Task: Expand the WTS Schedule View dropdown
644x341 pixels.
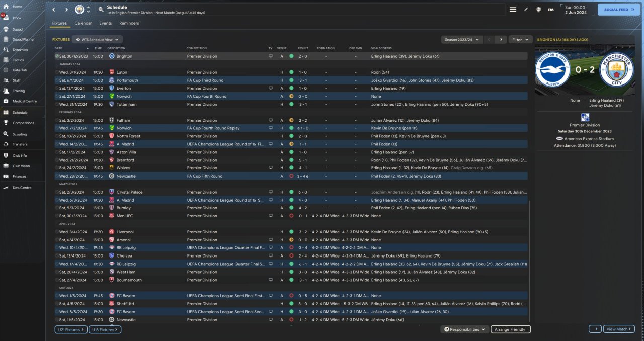Action: point(97,39)
